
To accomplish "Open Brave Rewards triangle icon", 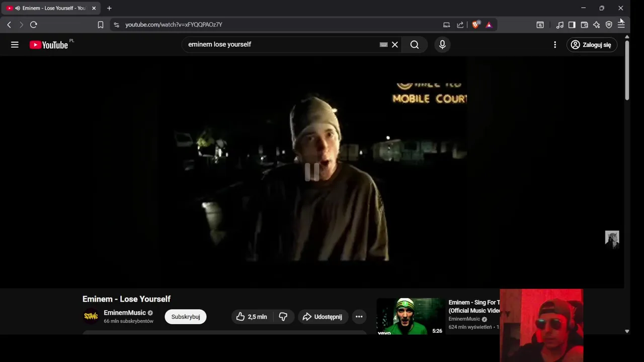I will tap(489, 25).
